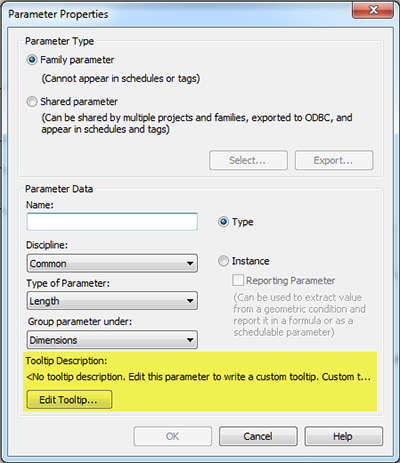Close the dialog using the X icon
Image resolution: width=400 pixels, height=463 pixels.
(x=373, y=10)
